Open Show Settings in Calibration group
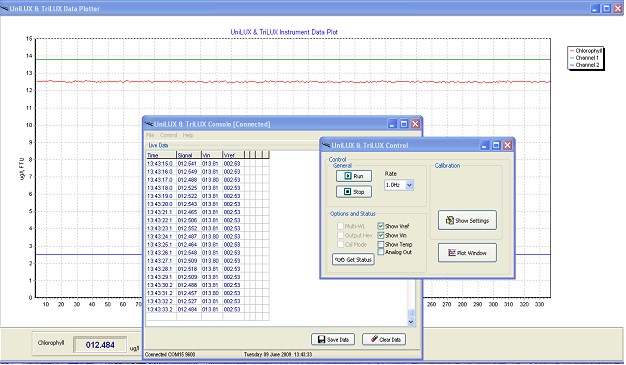Image resolution: width=626 pixels, height=365 pixels. (468, 220)
